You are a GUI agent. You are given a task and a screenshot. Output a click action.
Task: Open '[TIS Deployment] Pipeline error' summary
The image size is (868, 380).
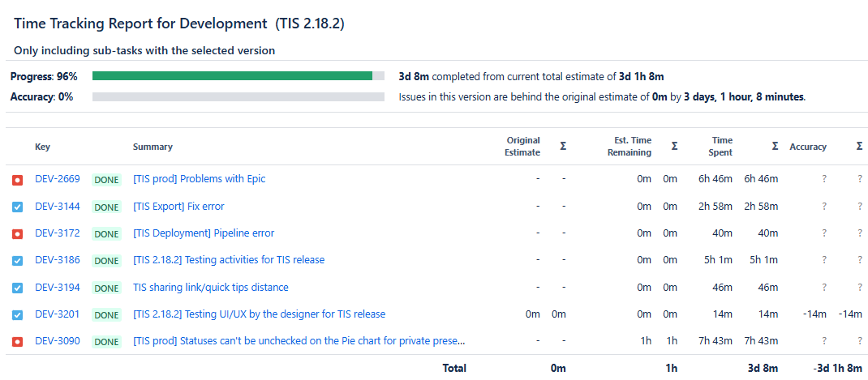pyautogui.click(x=204, y=233)
